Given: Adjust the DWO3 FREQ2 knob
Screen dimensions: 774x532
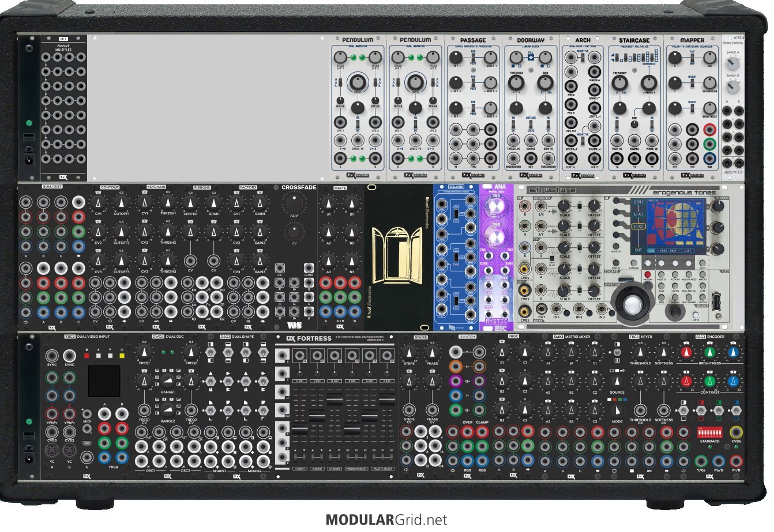Looking at the screenshot, I should click(191, 351).
